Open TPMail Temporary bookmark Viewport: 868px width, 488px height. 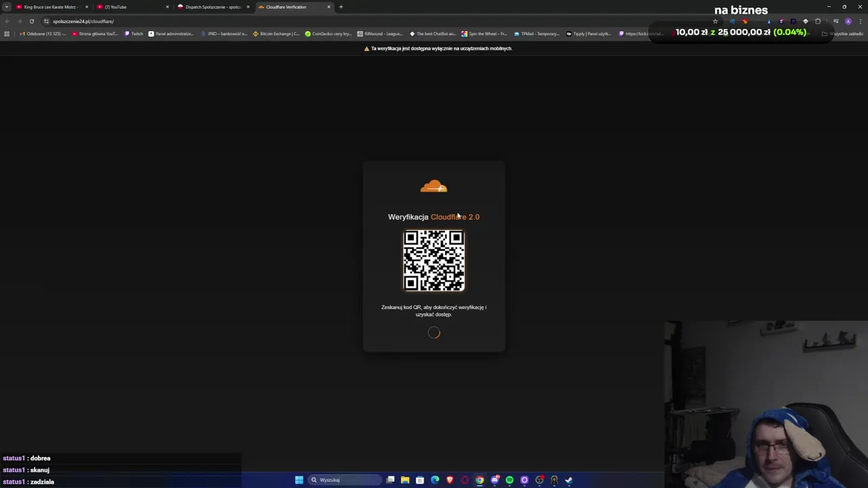point(537,34)
